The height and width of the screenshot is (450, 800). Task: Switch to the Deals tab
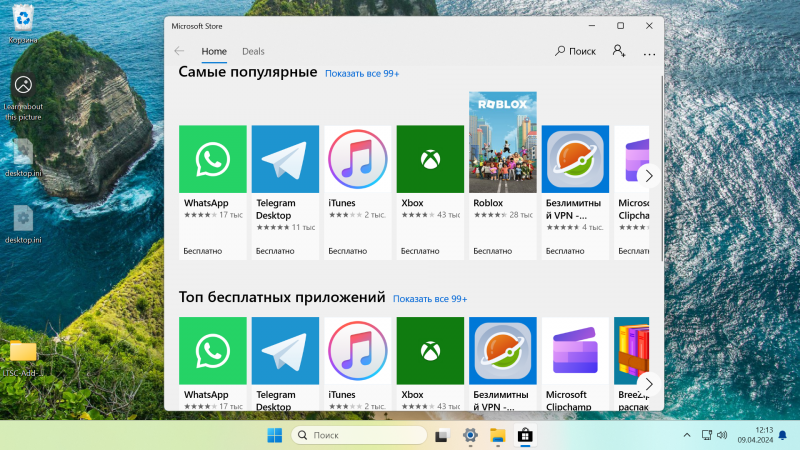(x=253, y=51)
